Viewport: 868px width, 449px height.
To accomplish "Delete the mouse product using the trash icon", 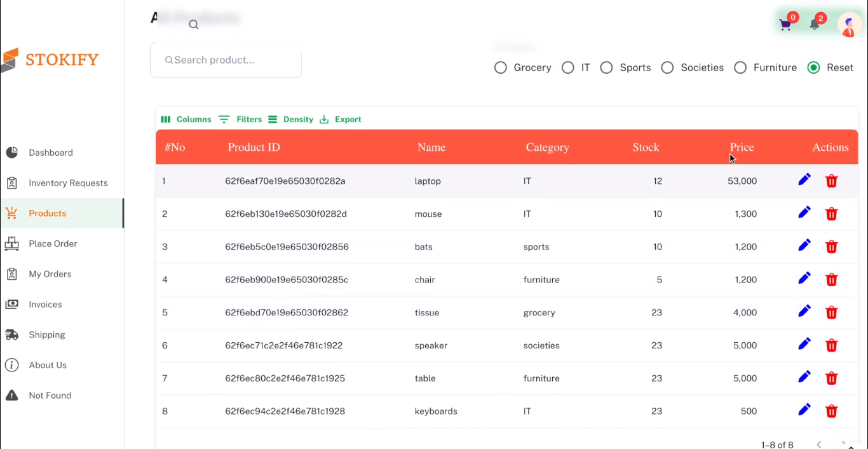I will pos(831,214).
